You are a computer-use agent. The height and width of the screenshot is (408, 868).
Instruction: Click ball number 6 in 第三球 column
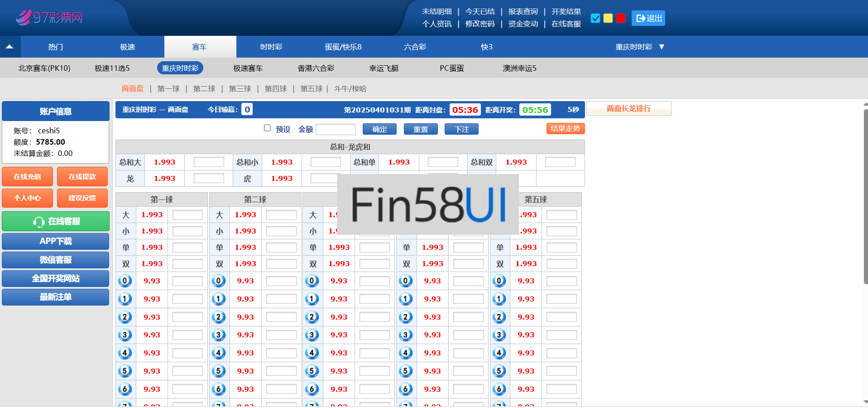312,389
